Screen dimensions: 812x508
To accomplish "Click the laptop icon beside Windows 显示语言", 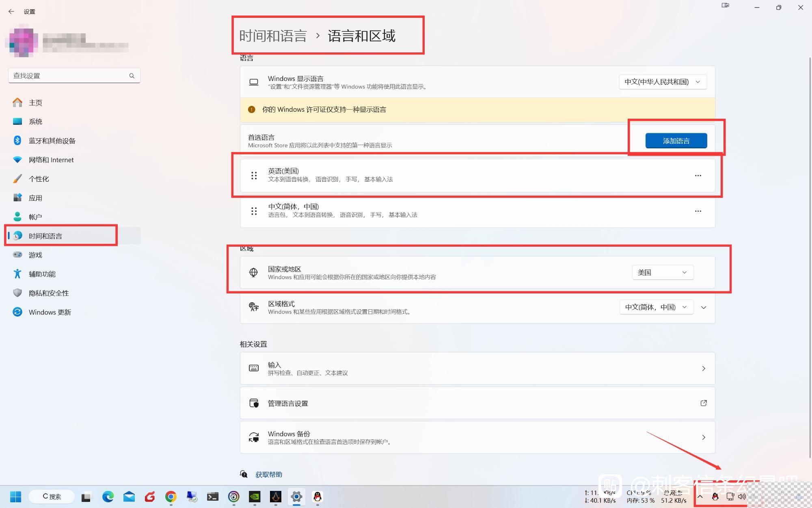I will pyautogui.click(x=254, y=82).
